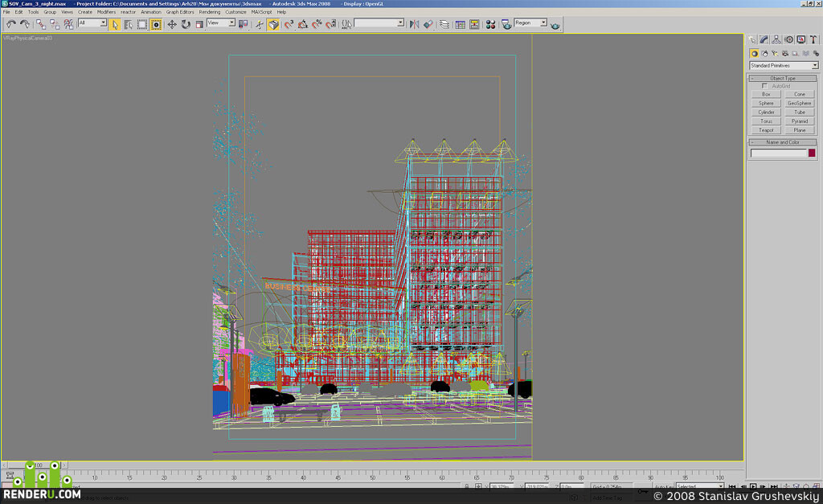
Task: Open the Region render type dropdown
Action: [x=530, y=23]
